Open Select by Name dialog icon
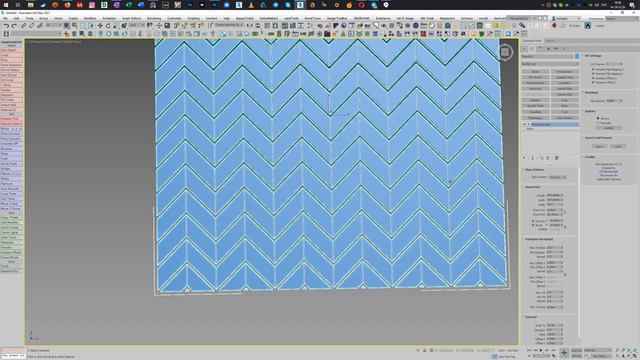 click(x=75, y=26)
